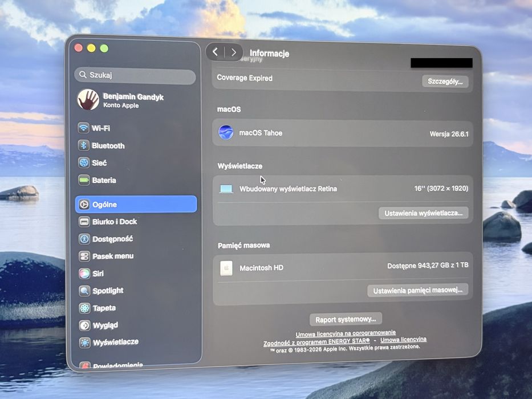Screen dimensions: 532x399
Task: Click the Coverage Expired text
Action: pos(245,78)
